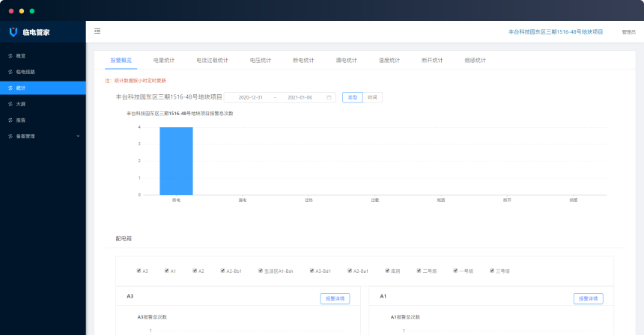644x335 pixels.
Task: Select the 类型 view toggle button
Action: 353,98
